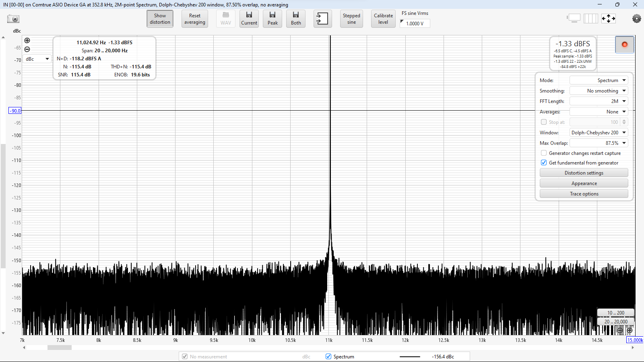Image resolution: width=644 pixels, height=362 pixels.
Task: Open settings with the gear icon
Action: coord(636,19)
